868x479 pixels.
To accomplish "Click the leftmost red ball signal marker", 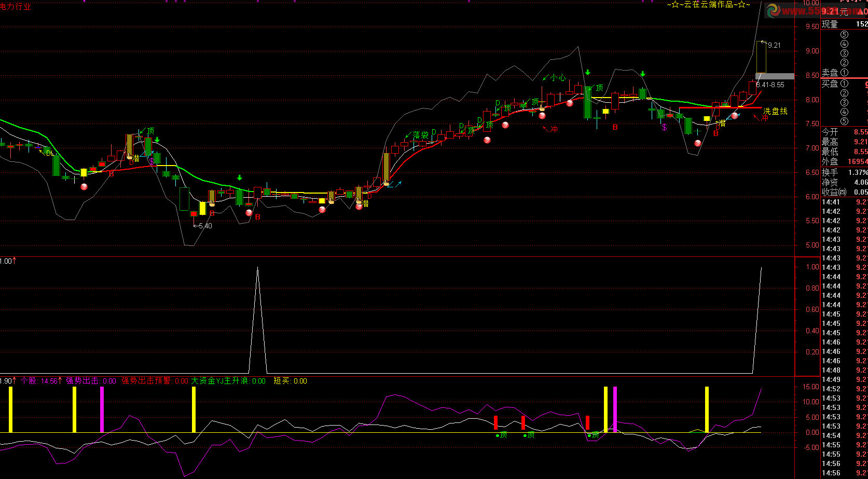I will [x=84, y=186].
